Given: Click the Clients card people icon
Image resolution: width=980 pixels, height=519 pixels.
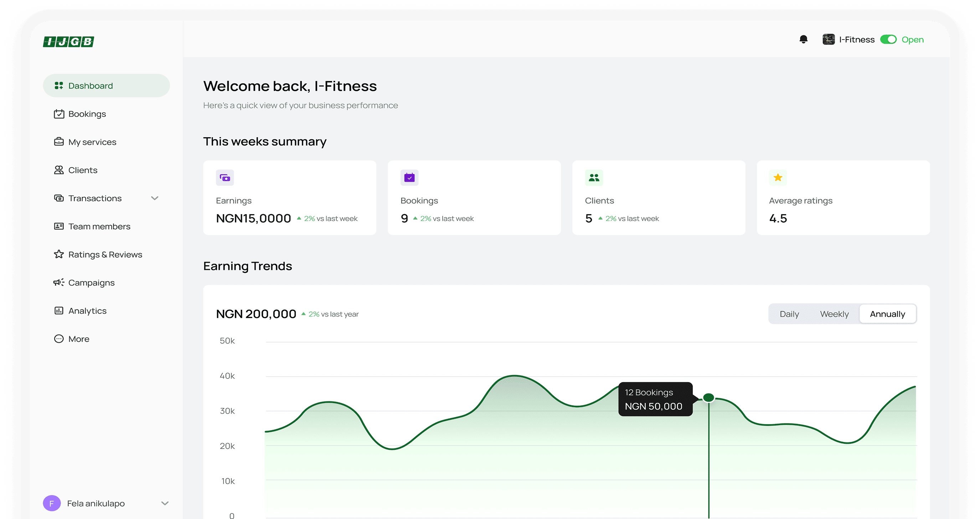Looking at the screenshot, I should (594, 178).
